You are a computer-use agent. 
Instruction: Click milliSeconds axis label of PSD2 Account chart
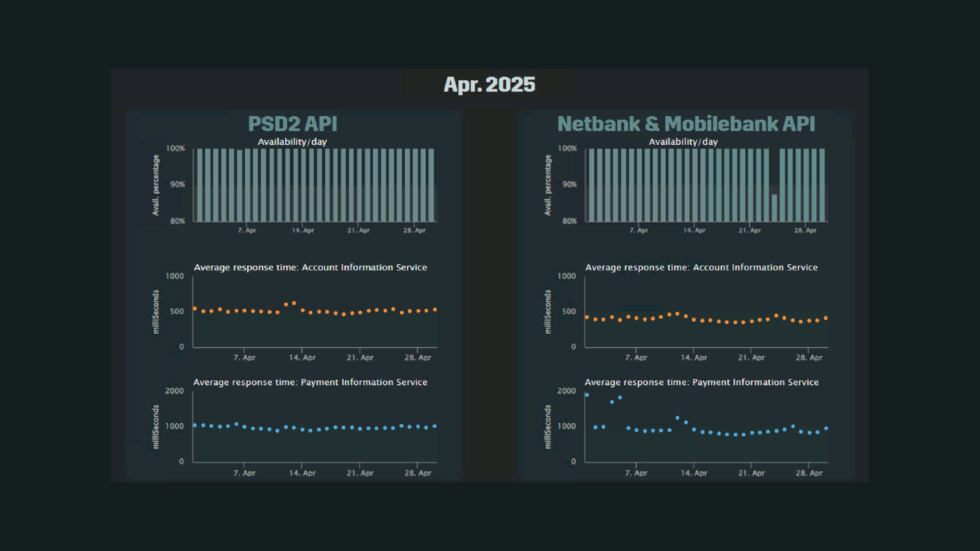click(156, 311)
